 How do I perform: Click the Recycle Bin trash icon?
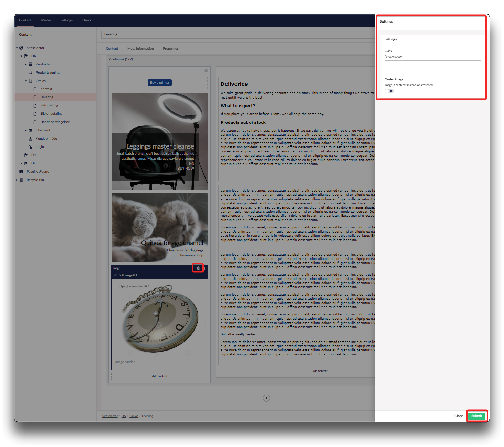pyautogui.click(x=21, y=180)
